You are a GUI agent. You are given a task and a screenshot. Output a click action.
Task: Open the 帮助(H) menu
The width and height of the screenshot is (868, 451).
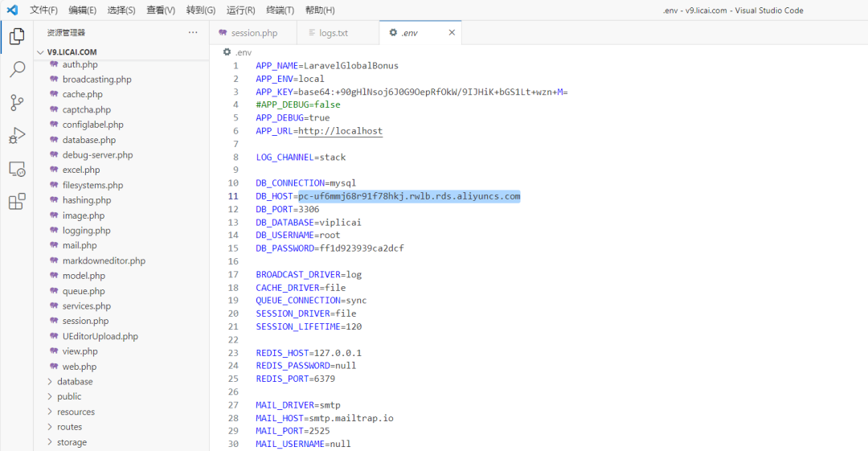[320, 10]
